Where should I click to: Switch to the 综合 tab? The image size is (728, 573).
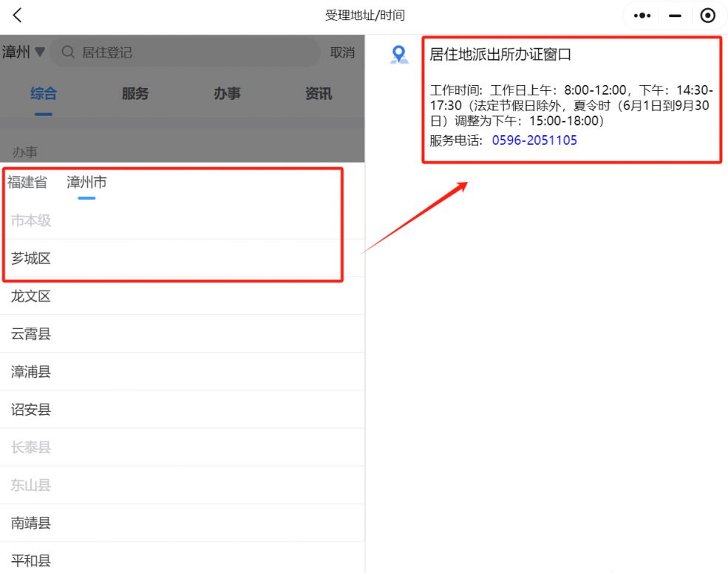tap(44, 94)
